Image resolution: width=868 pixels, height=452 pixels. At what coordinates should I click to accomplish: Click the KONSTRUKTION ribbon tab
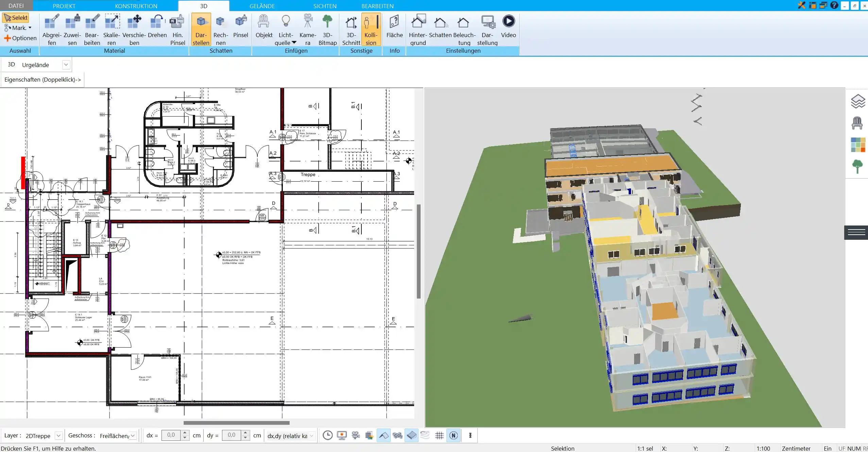(136, 6)
